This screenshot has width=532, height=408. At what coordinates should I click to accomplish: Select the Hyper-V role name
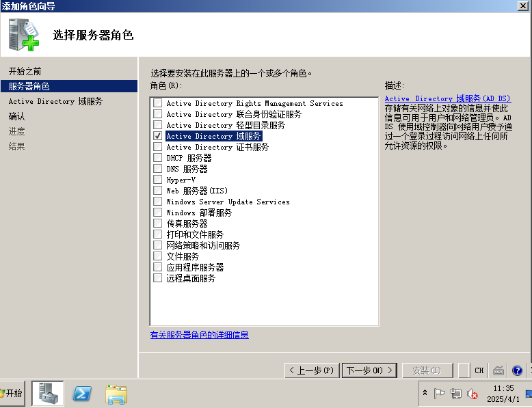[x=181, y=180]
